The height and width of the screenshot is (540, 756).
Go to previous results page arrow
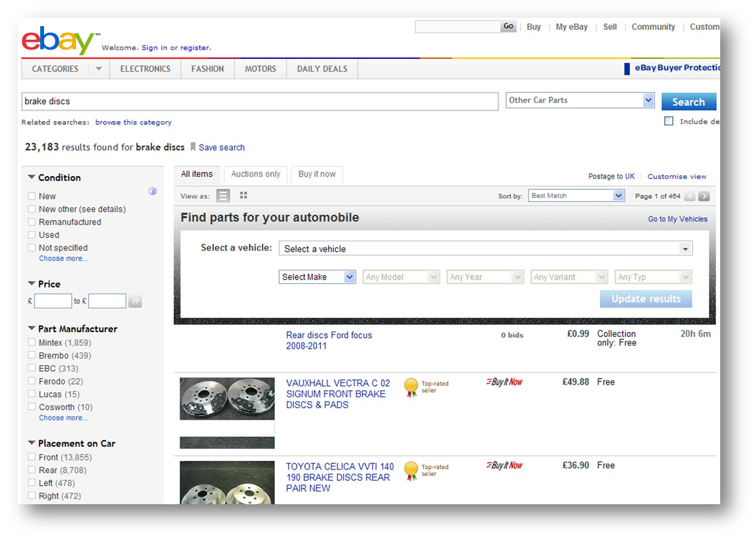point(690,196)
